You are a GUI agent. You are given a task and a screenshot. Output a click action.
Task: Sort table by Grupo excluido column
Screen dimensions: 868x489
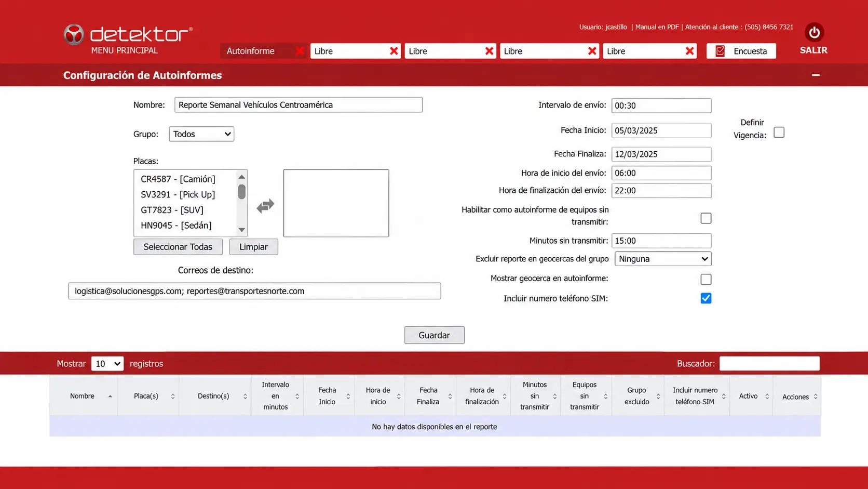pyautogui.click(x=638, y=396)
